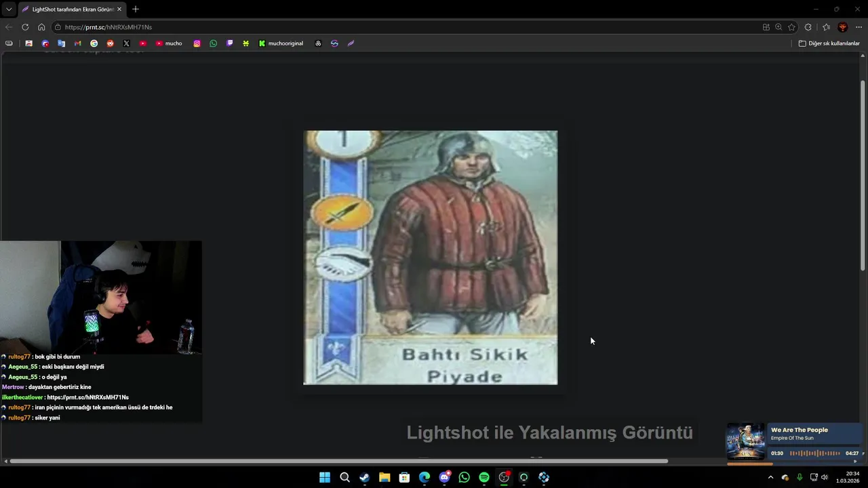868x488 pixels.
Task: Close the LightShot tab
Action: pos(119,9)
